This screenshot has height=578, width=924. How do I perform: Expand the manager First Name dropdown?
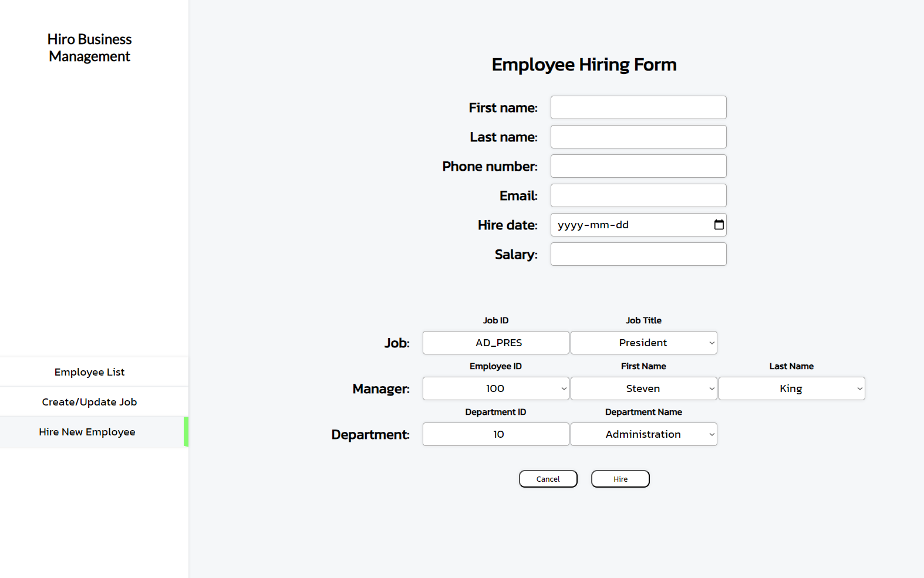click(643, 388)
